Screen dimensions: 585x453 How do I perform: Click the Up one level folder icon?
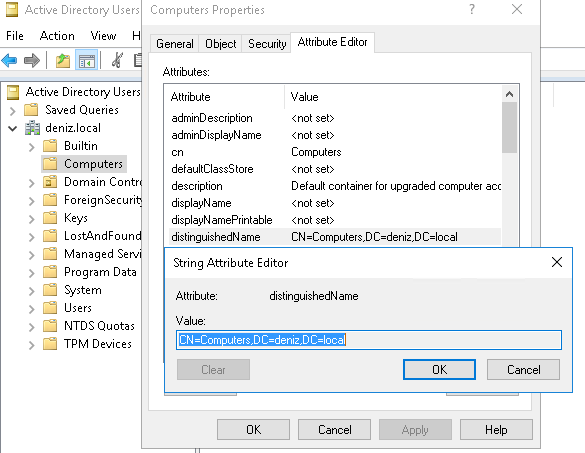63,60
